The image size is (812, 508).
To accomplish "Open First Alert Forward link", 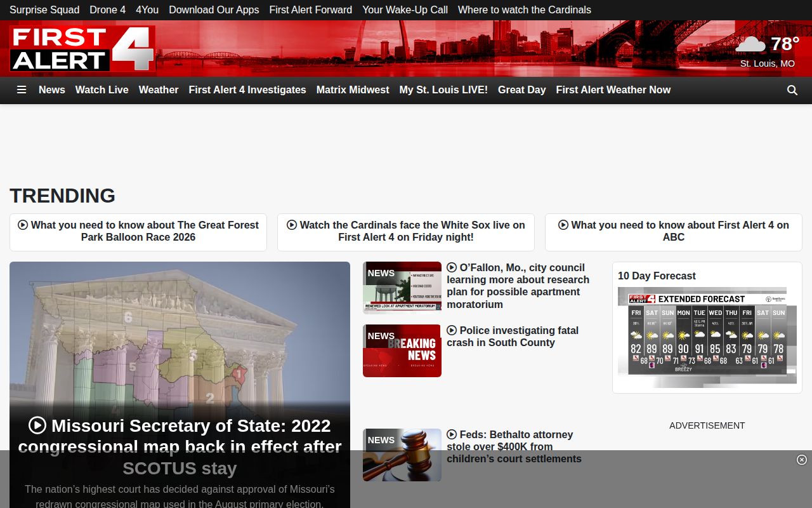I will [x=310, y=10].
